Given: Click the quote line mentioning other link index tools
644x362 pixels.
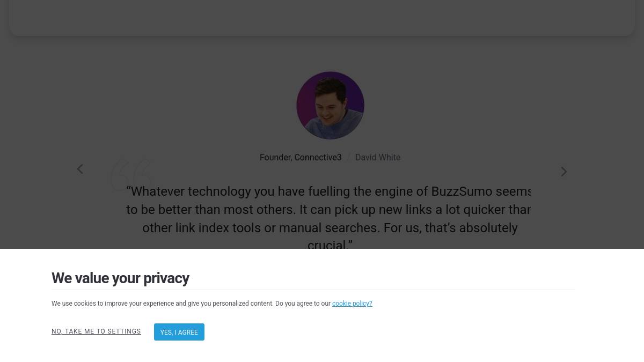Looking at the screenshot, I should [x=330, y=228].
